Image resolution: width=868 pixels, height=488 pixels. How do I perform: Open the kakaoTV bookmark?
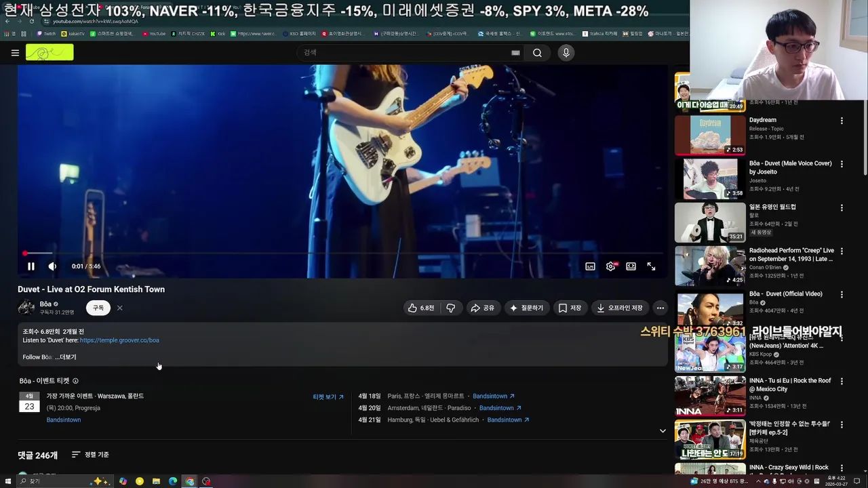pyautogui.click(x=73, y=33)
